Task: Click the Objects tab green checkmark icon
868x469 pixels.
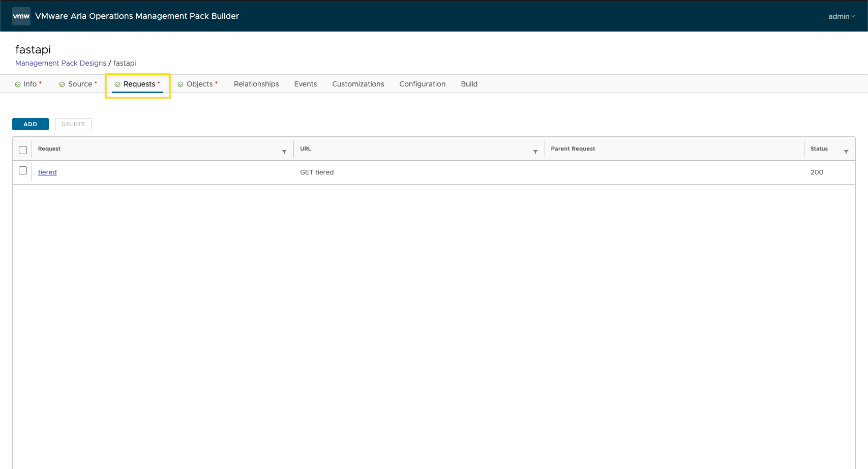Action: pos(181,84)
